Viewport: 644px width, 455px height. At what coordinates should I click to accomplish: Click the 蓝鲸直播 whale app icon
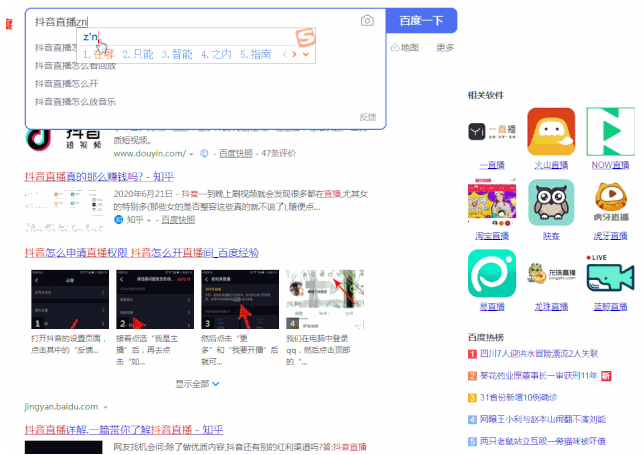610,273
